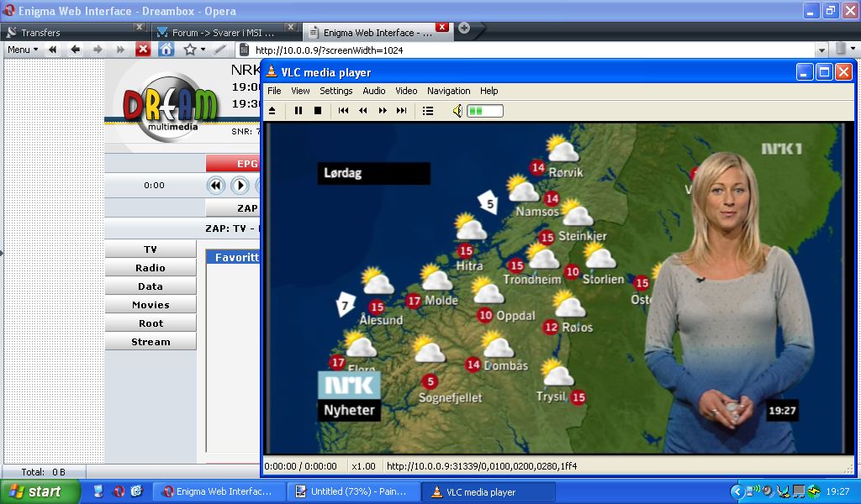Click the VLC video display area
Screen dimensions: 861x504
(x=558, y=288)
